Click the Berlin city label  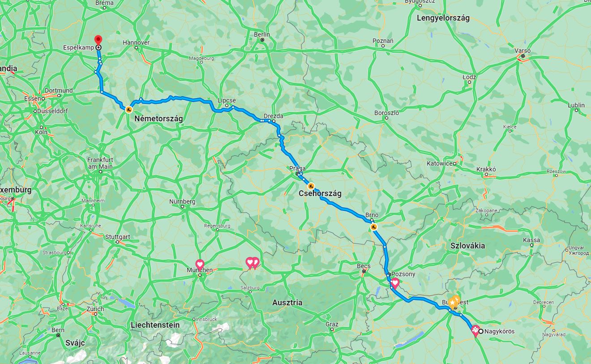262,34
